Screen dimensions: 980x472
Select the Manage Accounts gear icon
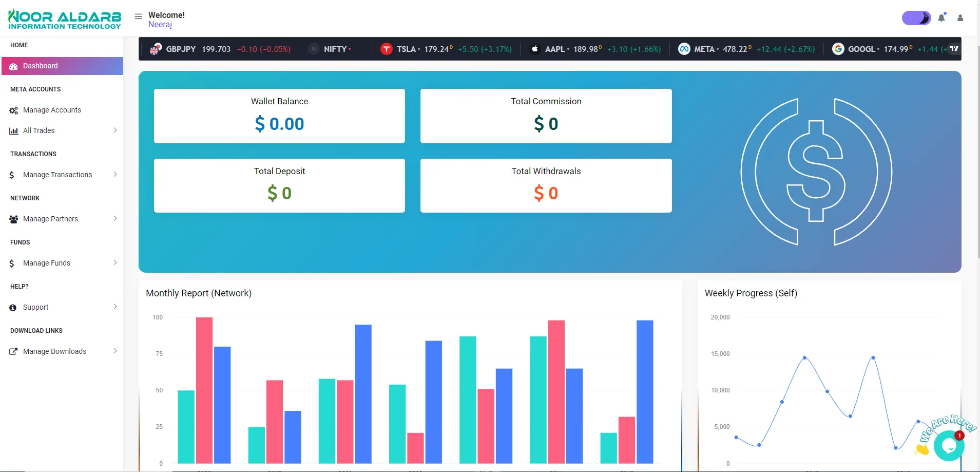coord(13,110)
